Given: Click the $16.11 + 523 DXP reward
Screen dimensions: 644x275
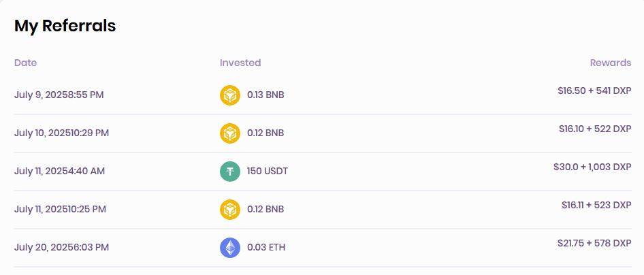Looking at the screenshot, I should (x=596, y=205).
